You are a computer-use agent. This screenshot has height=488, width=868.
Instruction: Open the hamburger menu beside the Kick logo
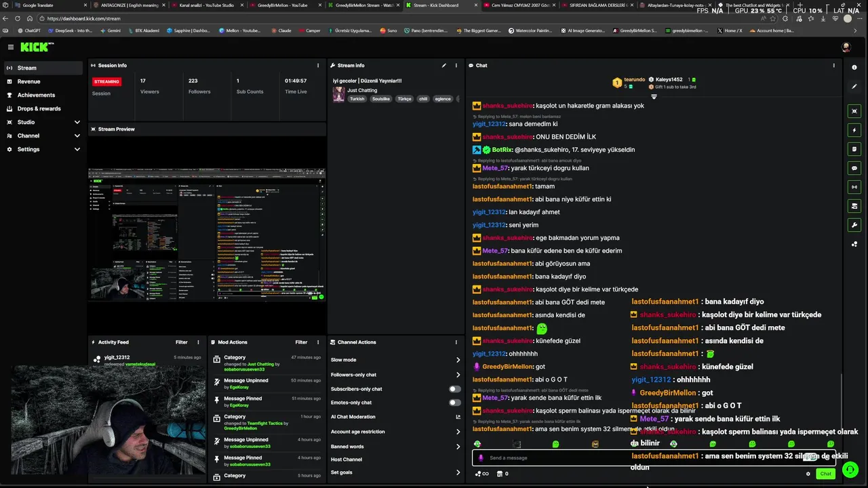pyautogui.click(x=11, y=47)
